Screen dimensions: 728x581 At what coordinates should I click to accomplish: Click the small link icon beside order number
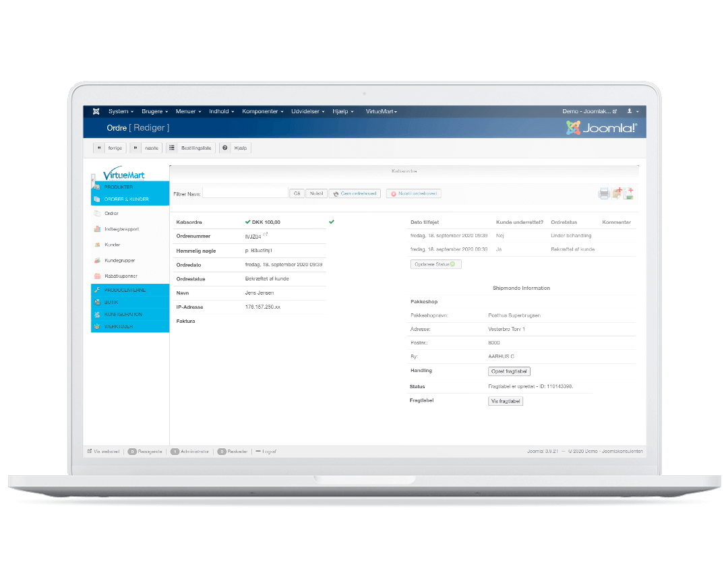point(265,235)
